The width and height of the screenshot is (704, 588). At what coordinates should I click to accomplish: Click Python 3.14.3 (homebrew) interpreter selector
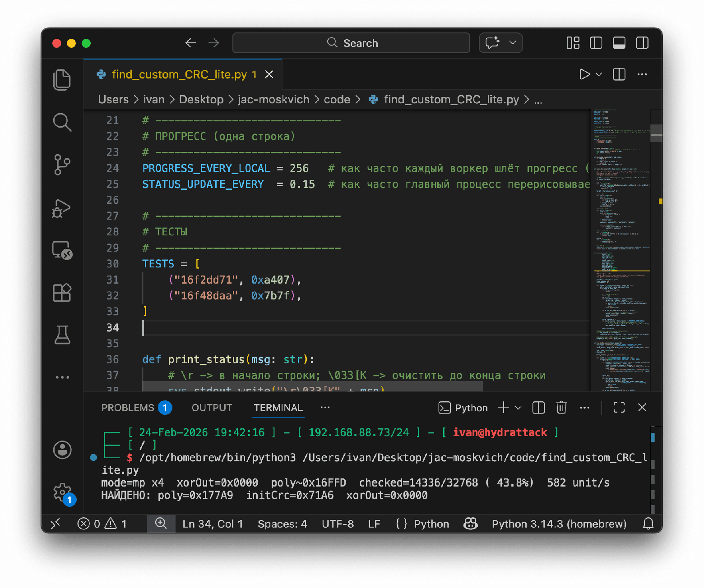(559, 524)
